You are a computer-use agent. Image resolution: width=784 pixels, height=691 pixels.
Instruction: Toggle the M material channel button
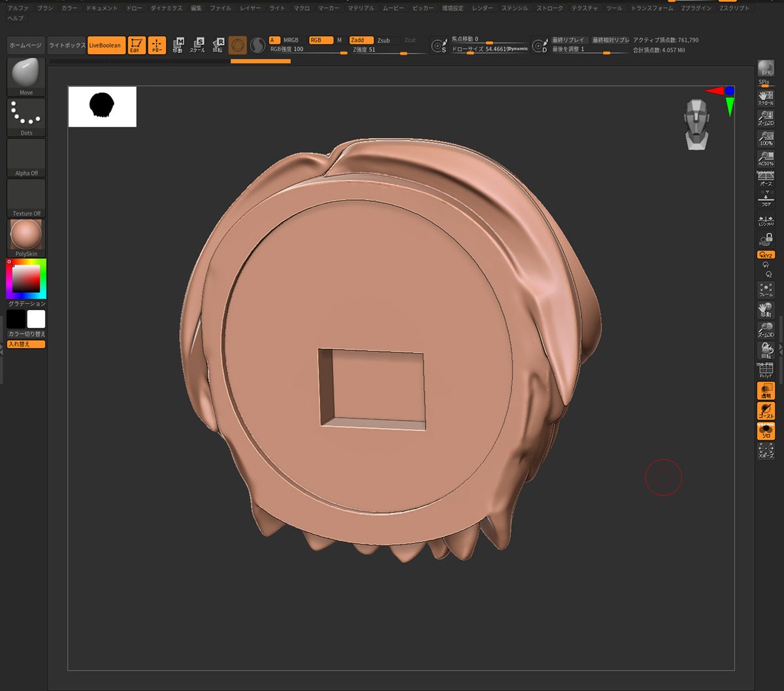click(339, 41)
